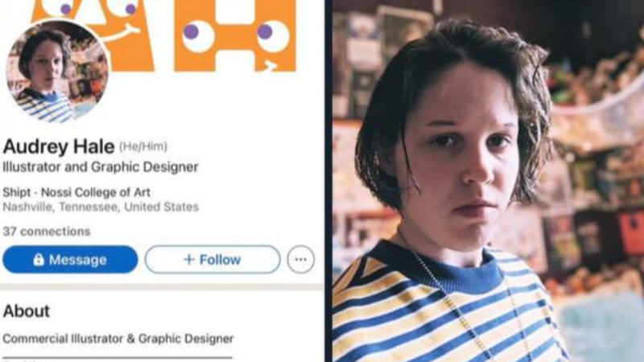Screen dimensions: 644x362
Task: Click the blue Message button
Action: (x=70, y=259)
